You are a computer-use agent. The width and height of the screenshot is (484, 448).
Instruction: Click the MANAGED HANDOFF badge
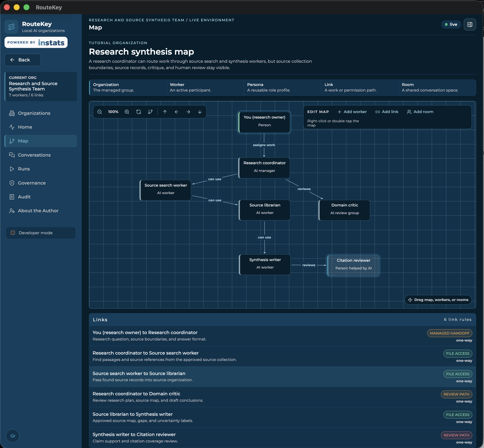tap(450, 333)
